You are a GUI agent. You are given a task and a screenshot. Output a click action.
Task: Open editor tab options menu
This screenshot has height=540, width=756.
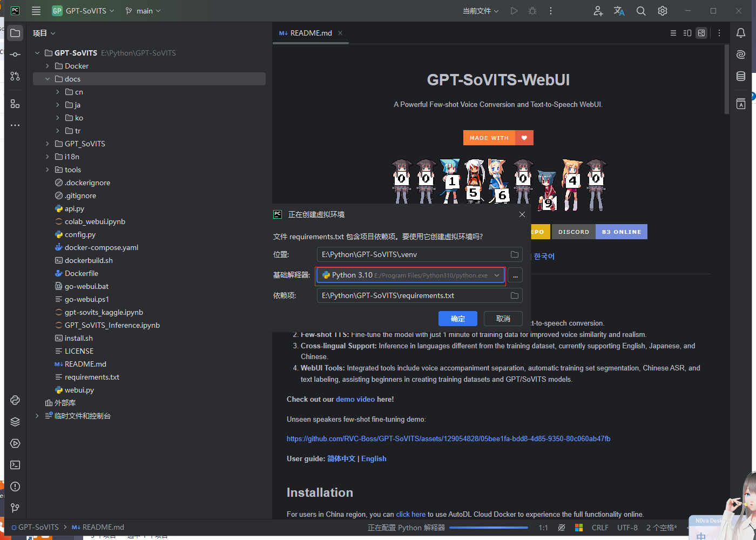719,33
